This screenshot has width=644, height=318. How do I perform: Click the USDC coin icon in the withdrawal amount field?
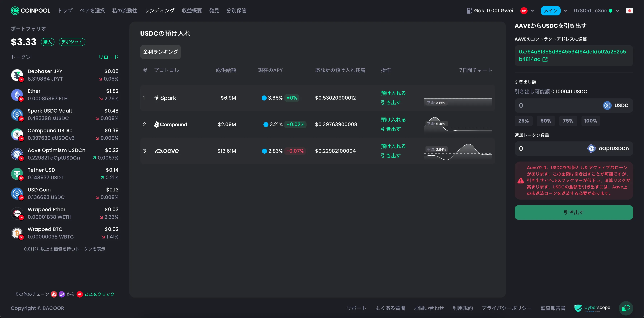(x=607, y=105)
